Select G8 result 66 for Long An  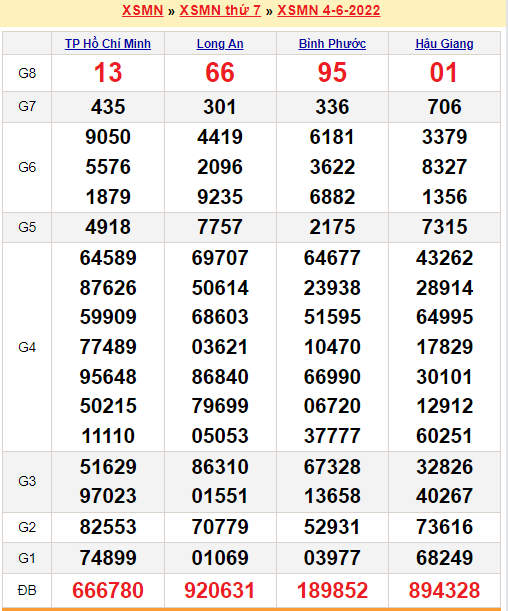220,73
